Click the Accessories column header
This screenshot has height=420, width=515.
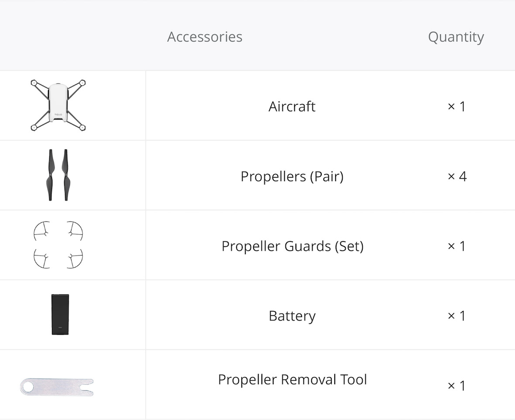point(205,37)
